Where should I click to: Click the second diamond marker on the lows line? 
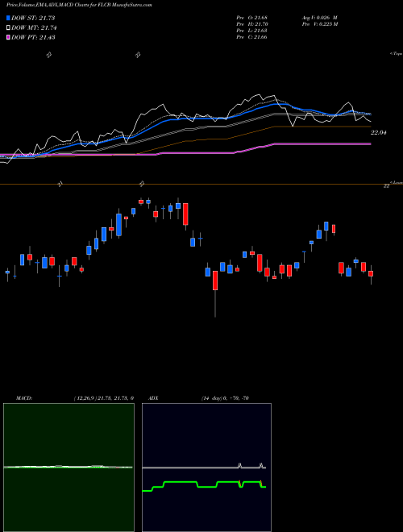pyautogui.click(x=142, y=185)
